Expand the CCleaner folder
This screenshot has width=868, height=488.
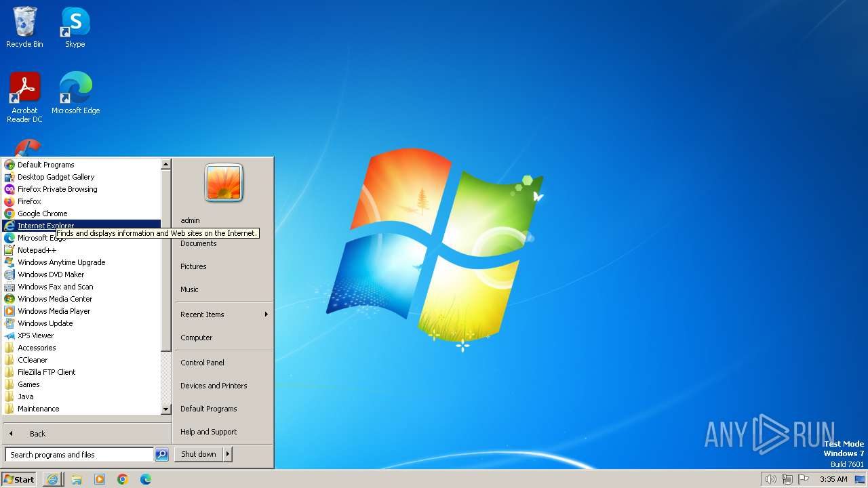click(81, 360)
